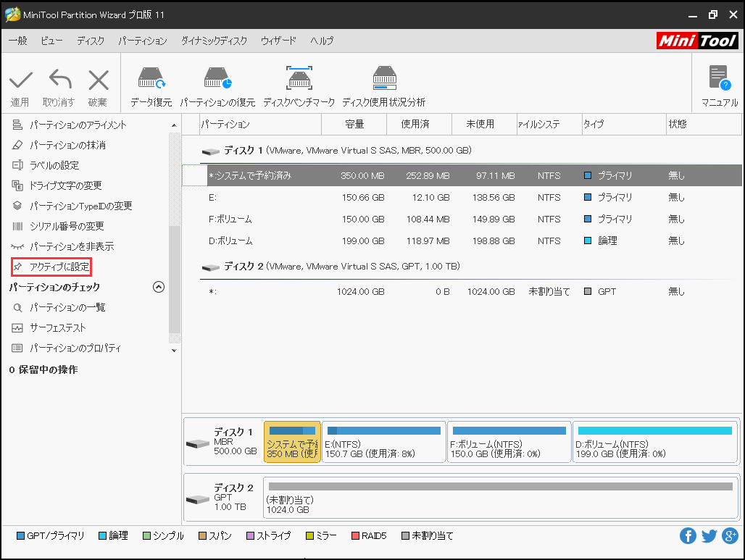The width and height of the screenshot is (745, 560).
Task: Click the sidebar scroll-down arrow
Action: tap(174, 351)
